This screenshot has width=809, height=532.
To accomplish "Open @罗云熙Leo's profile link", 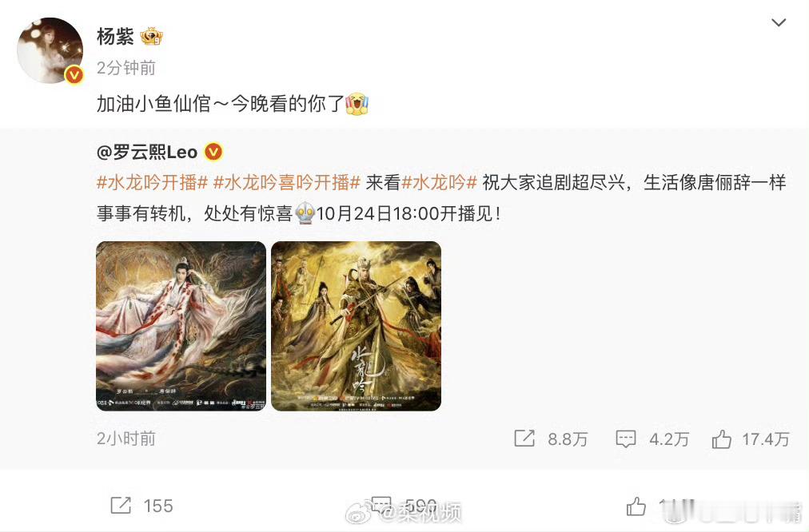I will tap(147, 152).
